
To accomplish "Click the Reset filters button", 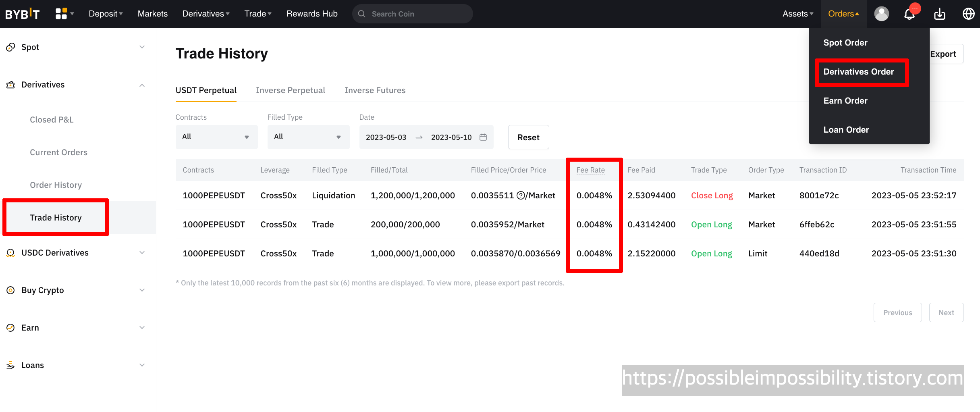I will click(528, 137).
